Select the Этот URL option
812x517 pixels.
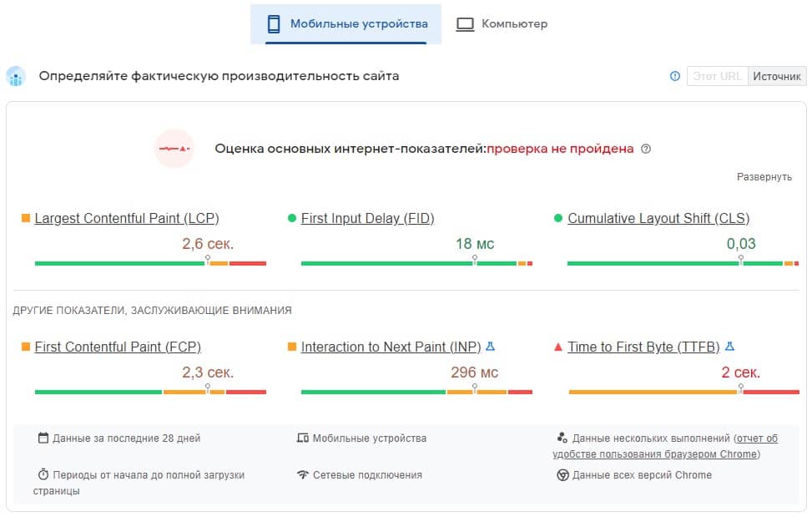[x=718, y=76]
